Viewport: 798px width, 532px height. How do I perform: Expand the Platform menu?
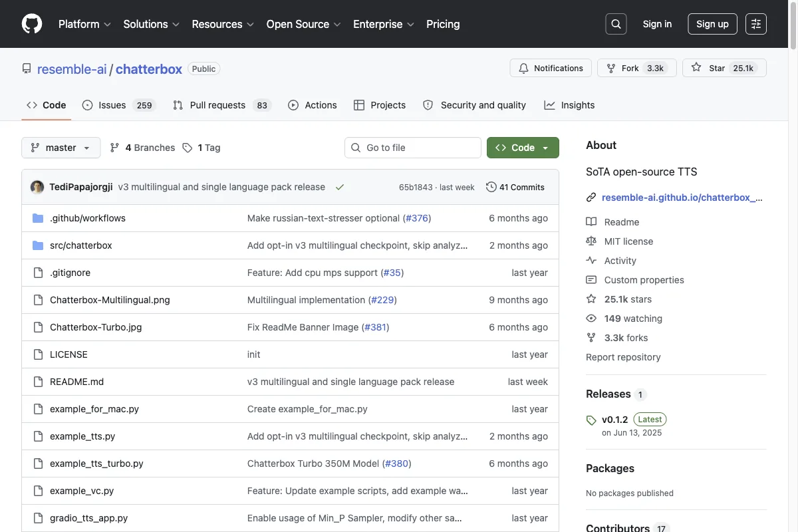point(84,24)
